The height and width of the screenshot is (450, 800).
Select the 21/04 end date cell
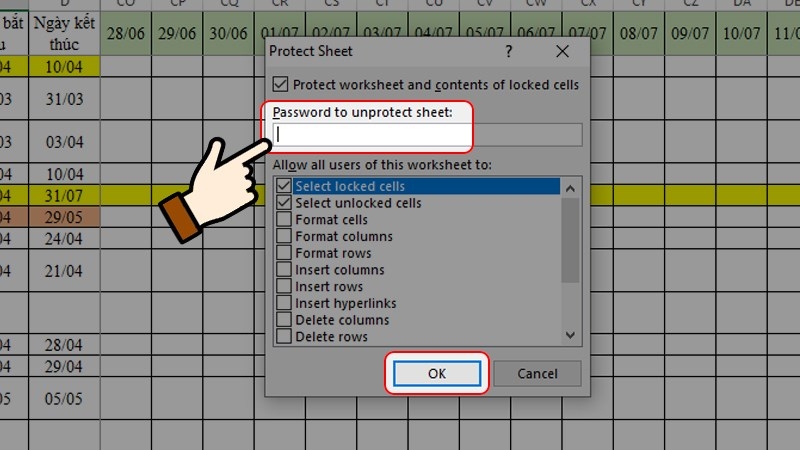64,270
